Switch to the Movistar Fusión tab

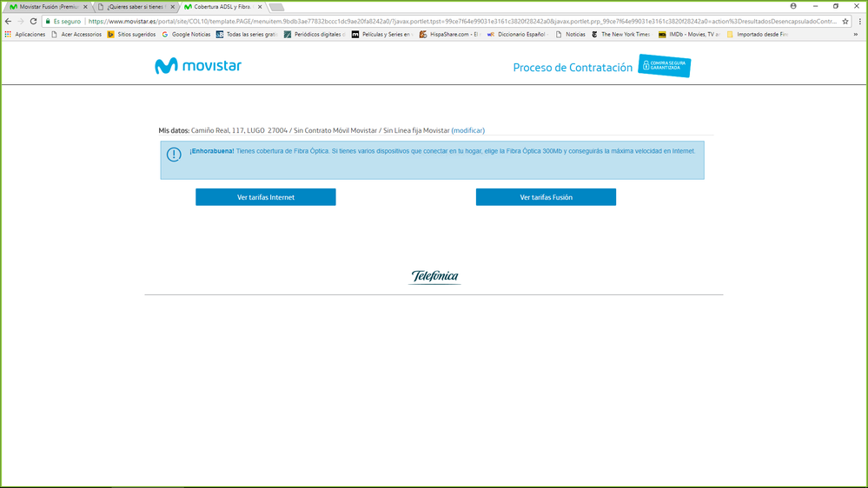click(x=48, y=7)
